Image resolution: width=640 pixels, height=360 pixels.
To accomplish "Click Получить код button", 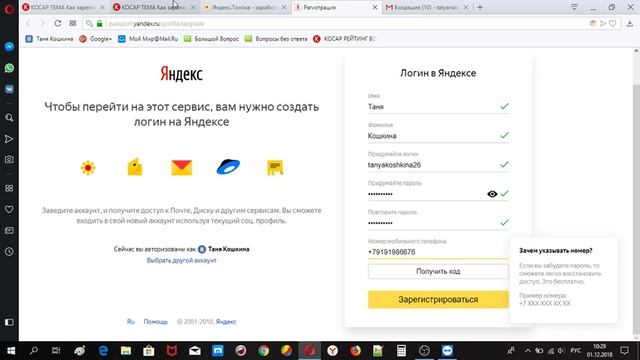I will pos(438,271).
